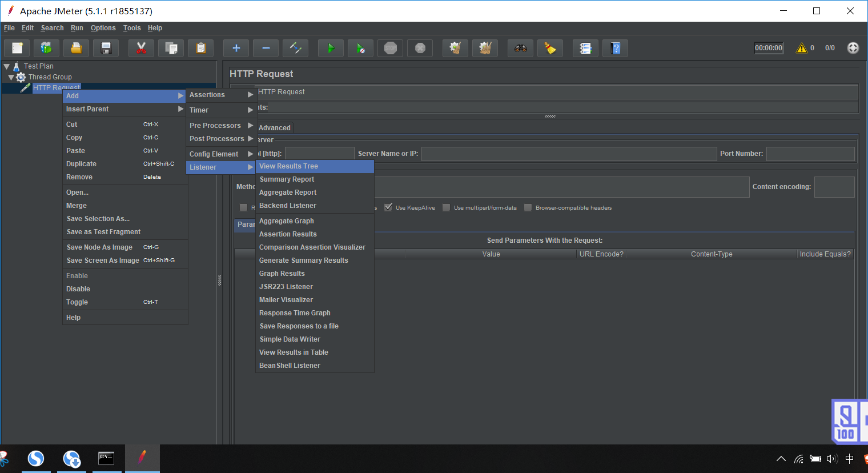Screen dimensions: 868x473
Task: Expand the Config Element submenu
Action: click(221, 154)
